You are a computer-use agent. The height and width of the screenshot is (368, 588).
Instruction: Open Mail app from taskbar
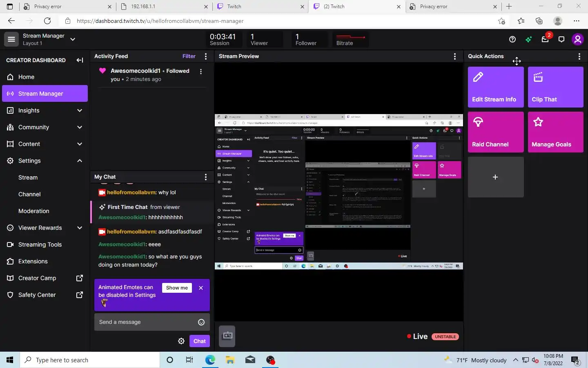point(250,360)
